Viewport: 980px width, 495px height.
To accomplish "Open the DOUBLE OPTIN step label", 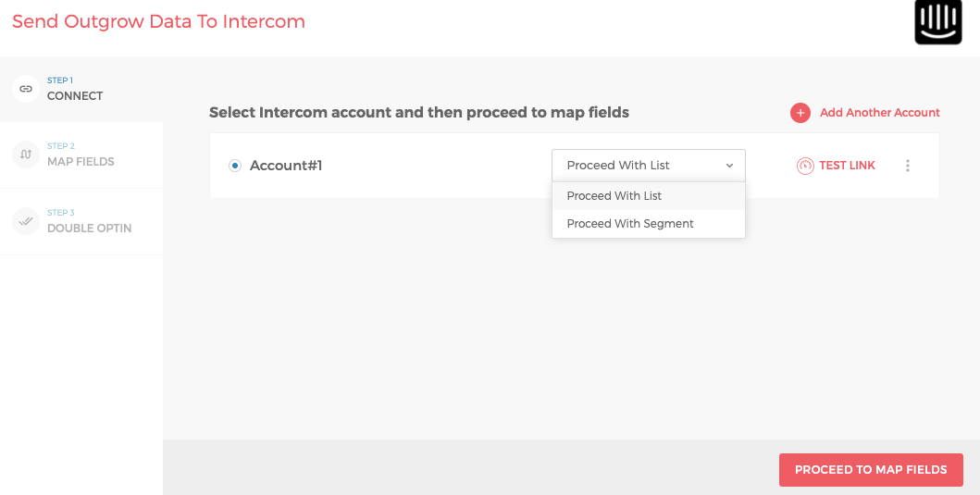I will point(89,229).
